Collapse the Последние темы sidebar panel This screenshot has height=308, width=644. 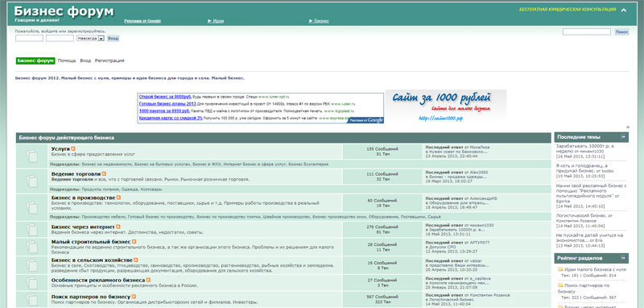click(623, 137)
